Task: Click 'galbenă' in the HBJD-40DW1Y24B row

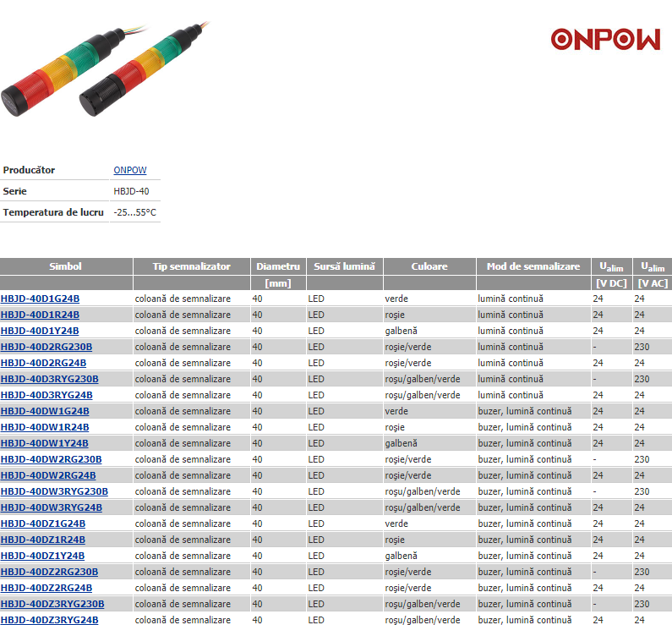Action: click(x=402, y=443)
